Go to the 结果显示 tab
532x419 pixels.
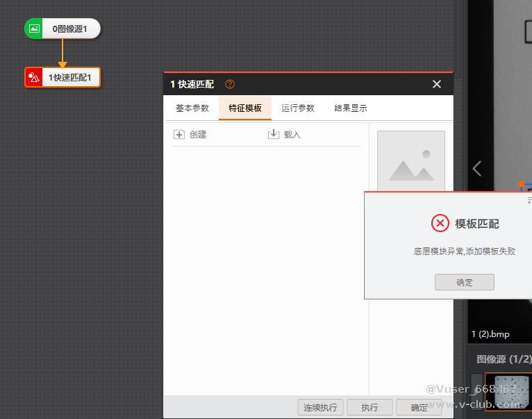tap(351, 108)
